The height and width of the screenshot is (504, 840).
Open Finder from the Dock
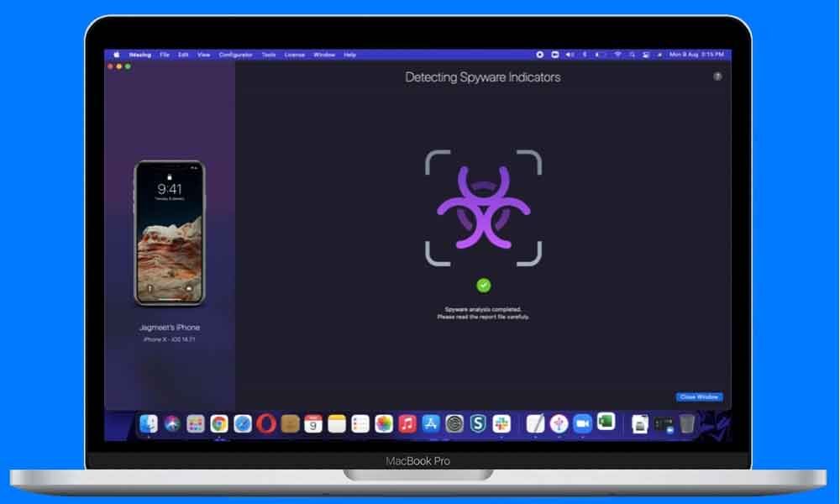(x=149, y=423)
